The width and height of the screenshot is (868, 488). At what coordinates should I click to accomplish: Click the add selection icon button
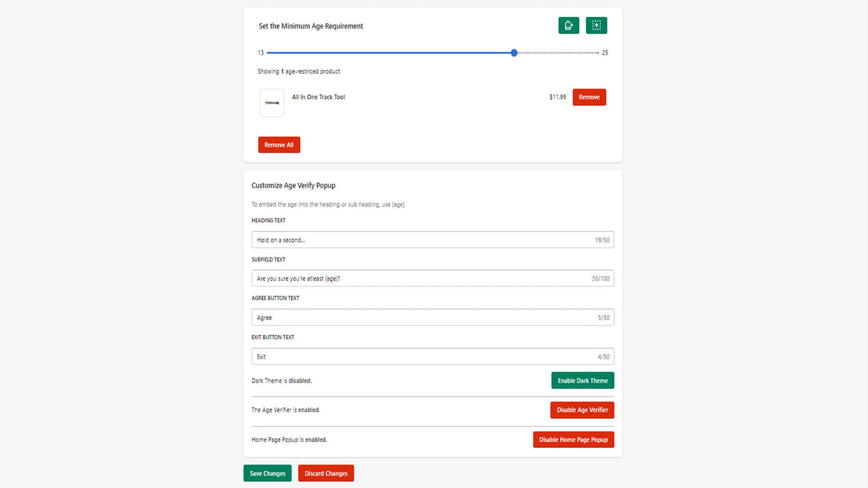tap(596, 25)
